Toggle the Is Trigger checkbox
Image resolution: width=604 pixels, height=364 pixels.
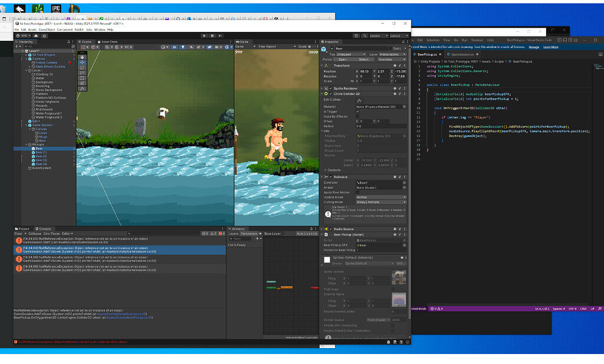[357, 111]
